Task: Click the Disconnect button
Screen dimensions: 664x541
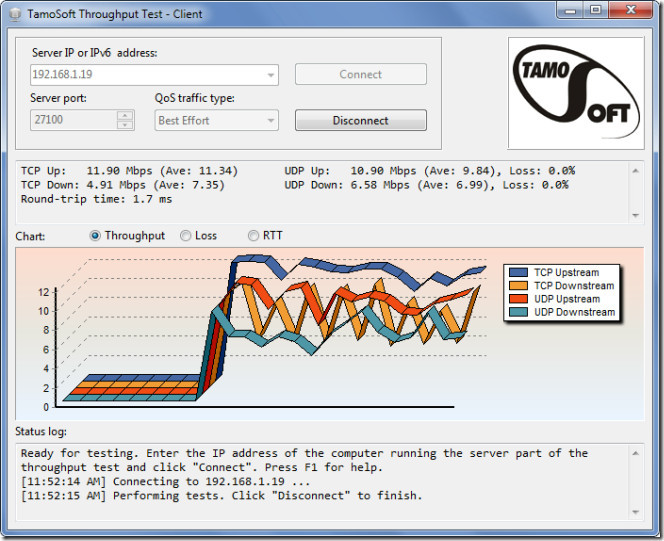Action: [360, 120]
